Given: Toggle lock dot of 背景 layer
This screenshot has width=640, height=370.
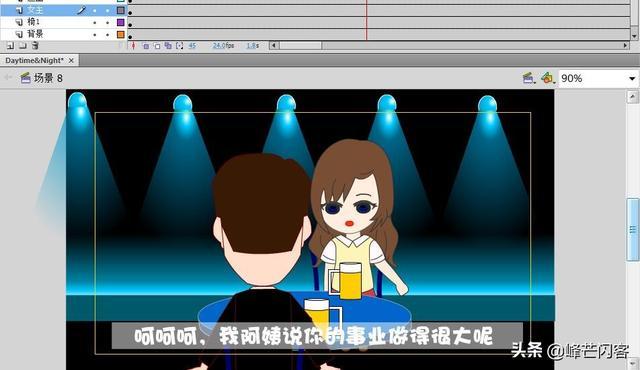Looking at the screenshot, I should [108, 35].
